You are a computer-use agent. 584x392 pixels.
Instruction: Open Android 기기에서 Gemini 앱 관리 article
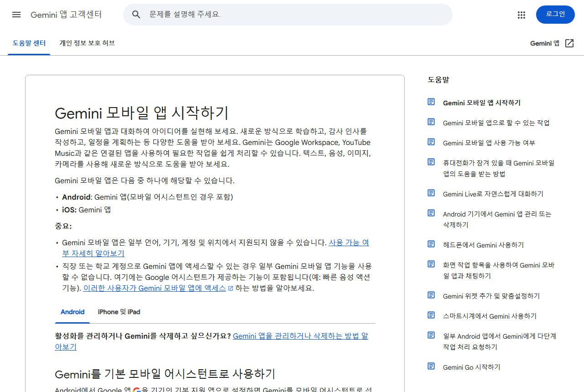497,220
